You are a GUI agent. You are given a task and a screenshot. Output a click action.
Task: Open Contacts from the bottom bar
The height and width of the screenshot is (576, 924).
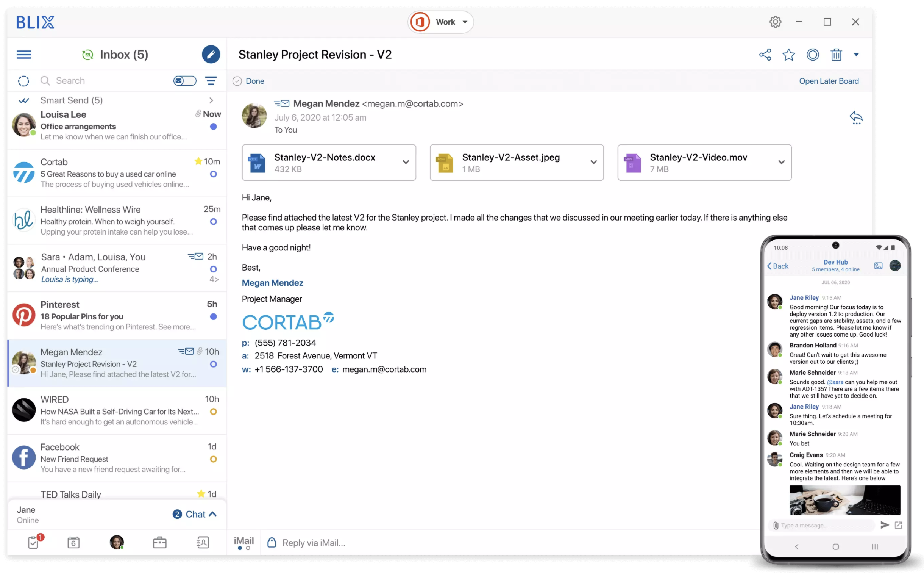(202, 542)
